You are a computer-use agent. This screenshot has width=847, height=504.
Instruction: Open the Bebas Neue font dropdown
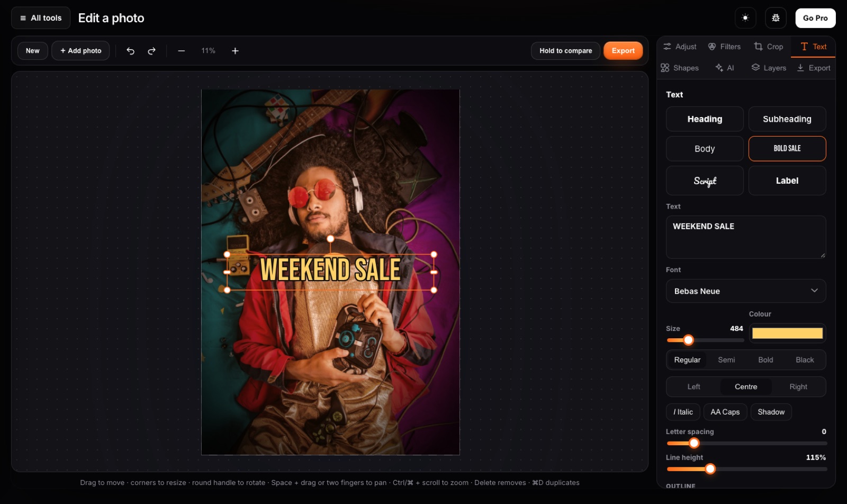[x=746, y=291]
